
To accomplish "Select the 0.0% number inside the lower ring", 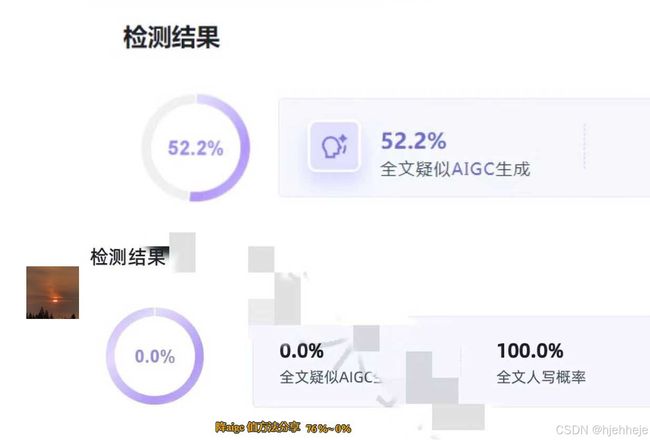I will 155,357.
